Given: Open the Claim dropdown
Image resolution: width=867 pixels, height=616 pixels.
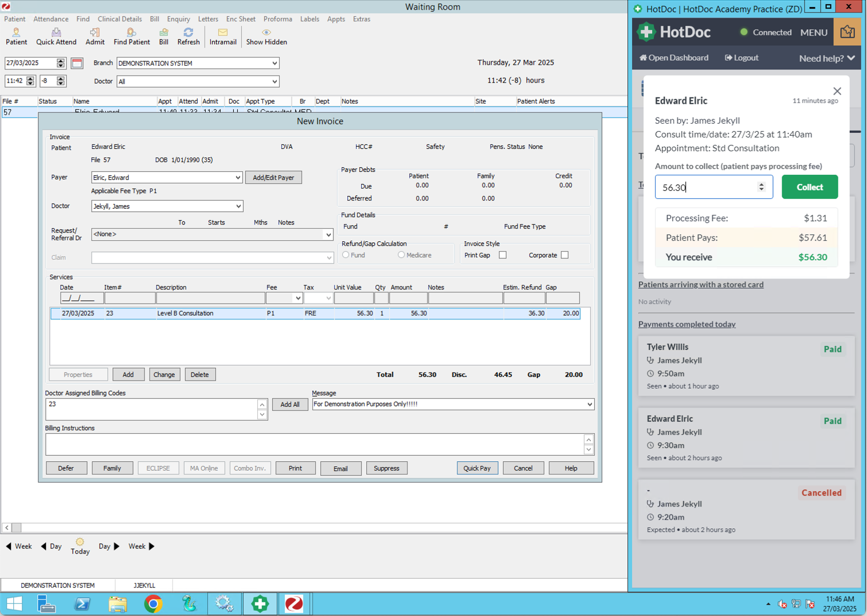Looking at the screenshot, I should click(x=328, y=258).
